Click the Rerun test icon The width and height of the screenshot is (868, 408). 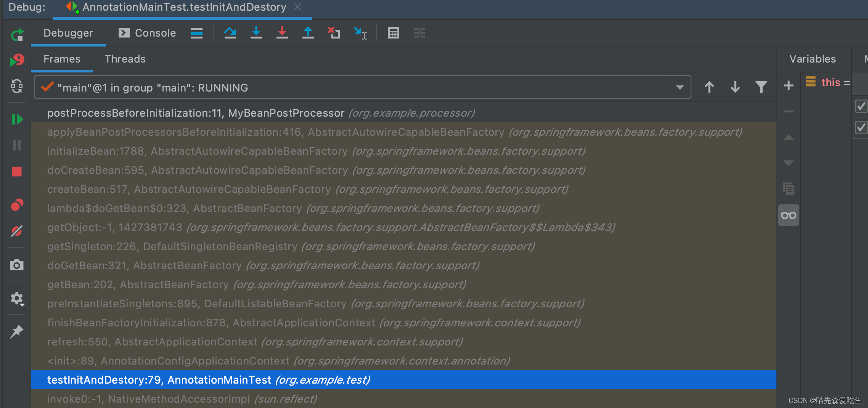(17, 35)
